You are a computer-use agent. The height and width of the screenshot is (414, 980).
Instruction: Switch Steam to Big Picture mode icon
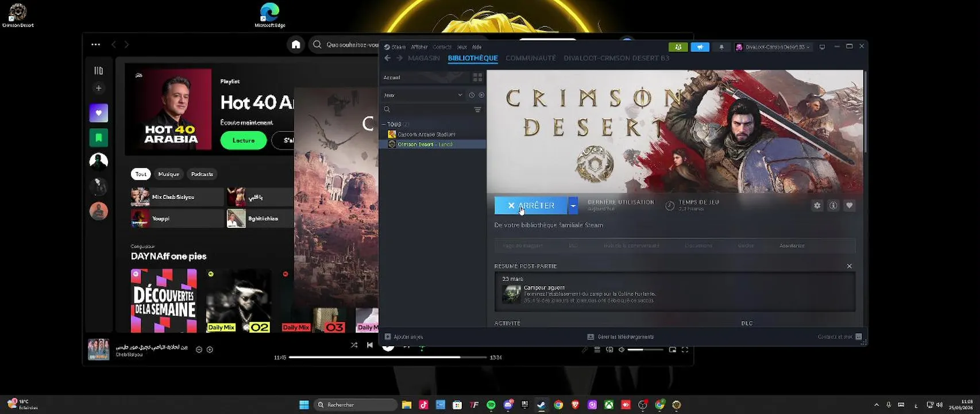point(822,47)
